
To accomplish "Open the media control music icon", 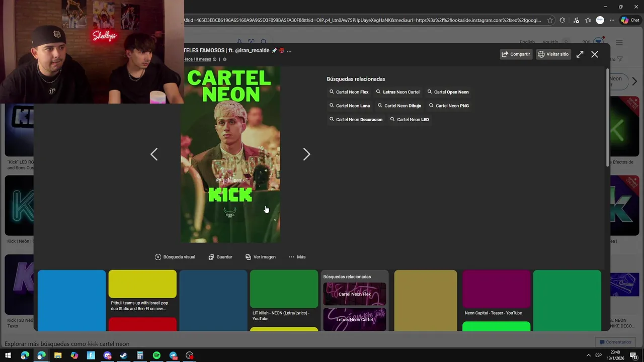I will (x=576, y=20).
